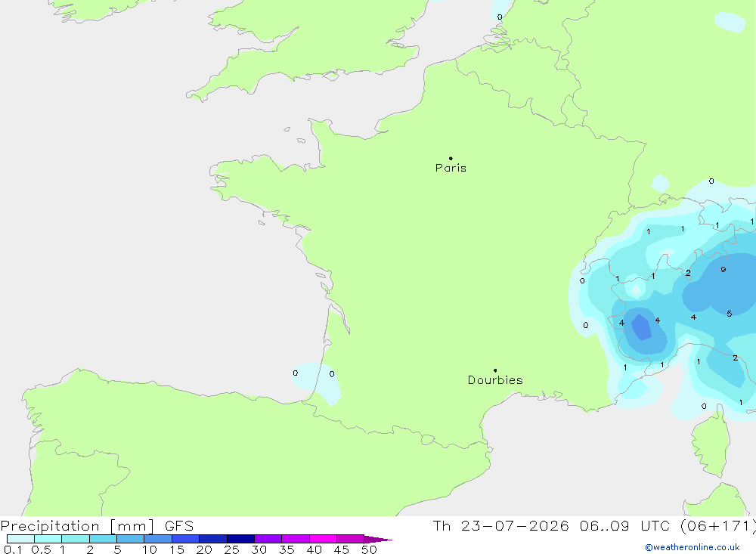Pick the 35–40 mm purple legend swatch
The width and height of the screenshot is (756, 554).
[295, 539]
